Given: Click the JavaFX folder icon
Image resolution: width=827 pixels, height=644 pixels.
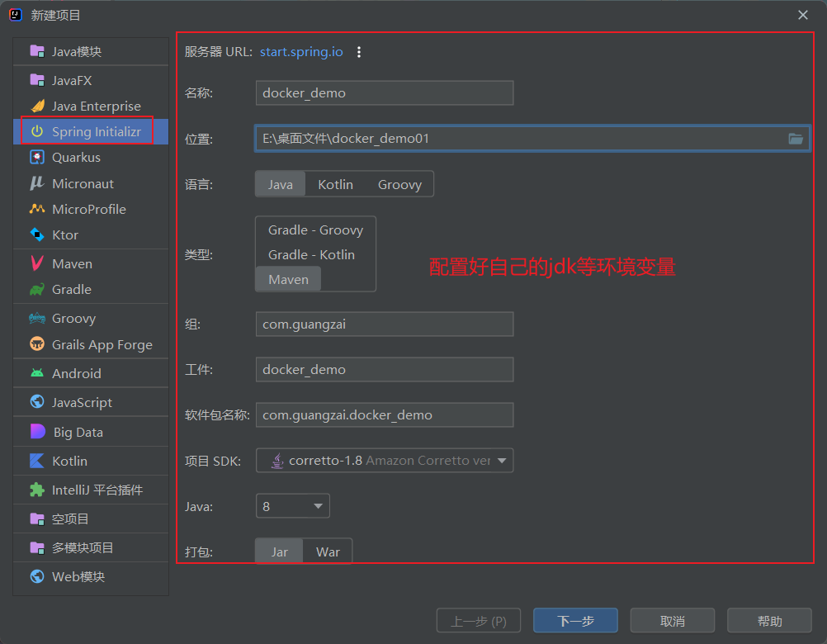Looking at the screenshot, I should (x=37, y=80).
